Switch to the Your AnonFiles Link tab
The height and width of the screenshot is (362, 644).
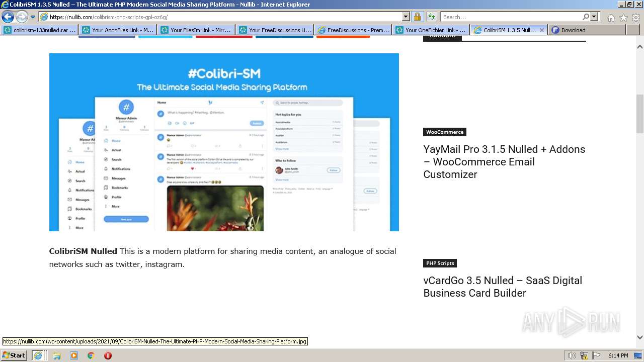(118, 30)
